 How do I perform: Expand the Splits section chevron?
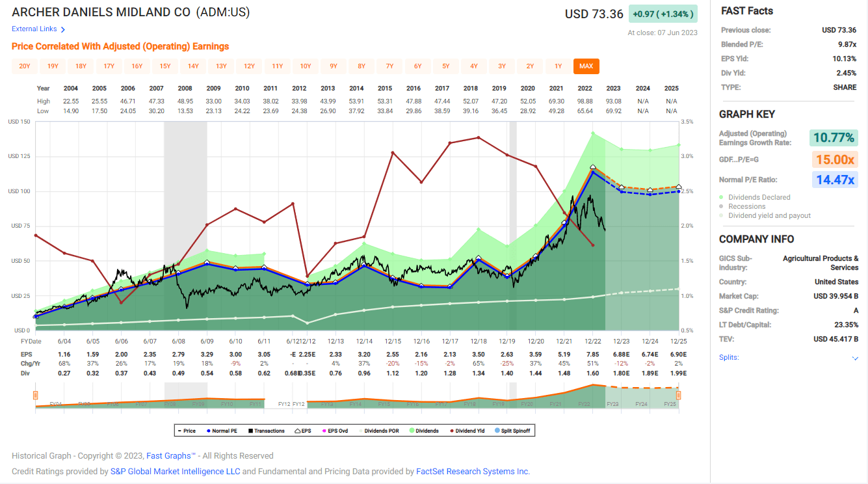coord(855,358)
